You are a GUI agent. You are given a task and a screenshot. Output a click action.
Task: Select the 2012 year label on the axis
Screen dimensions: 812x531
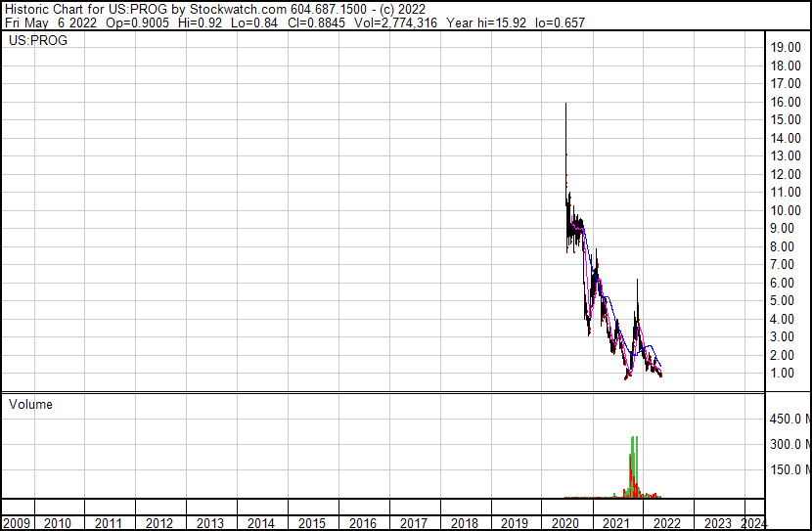click(x=159, y=523)
